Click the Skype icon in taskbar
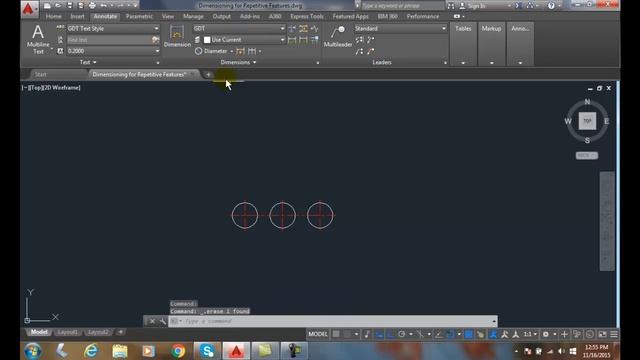The image size is (640, 360). coord(207,351)
